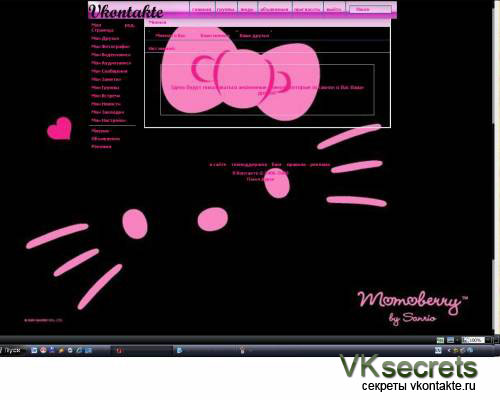
Task: Focus the Поиск search field in the header
Action: point(370,9)
